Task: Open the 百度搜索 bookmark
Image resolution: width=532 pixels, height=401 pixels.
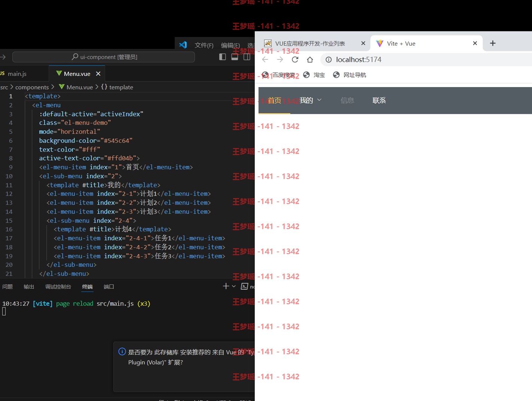Action: 279,75
